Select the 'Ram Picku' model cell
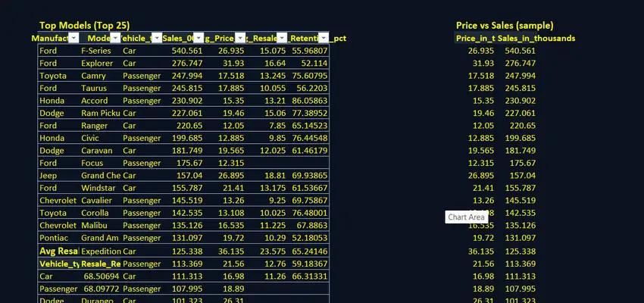 click(100, 113)
